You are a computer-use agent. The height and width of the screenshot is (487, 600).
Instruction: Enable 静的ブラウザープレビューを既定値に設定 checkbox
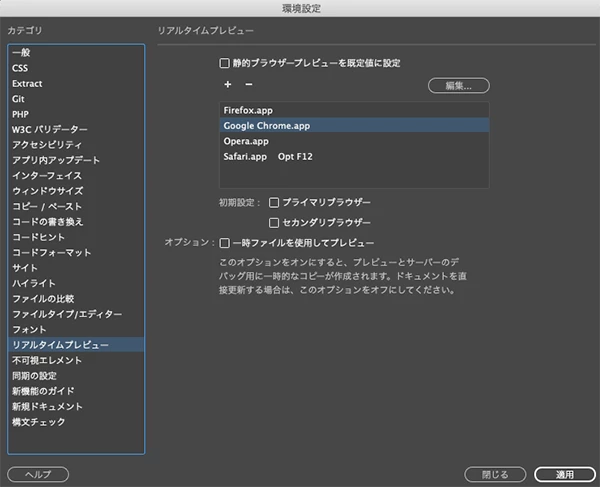pos(224,63)
